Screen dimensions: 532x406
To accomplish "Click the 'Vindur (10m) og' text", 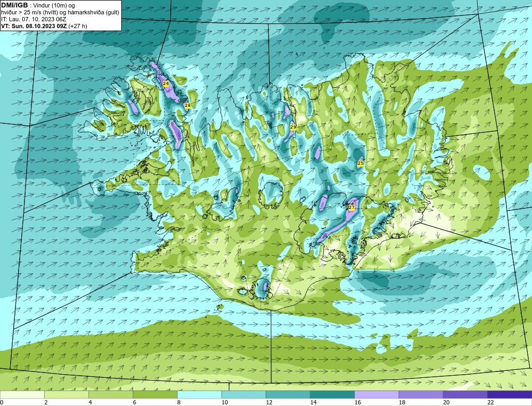I will [55, 6].
